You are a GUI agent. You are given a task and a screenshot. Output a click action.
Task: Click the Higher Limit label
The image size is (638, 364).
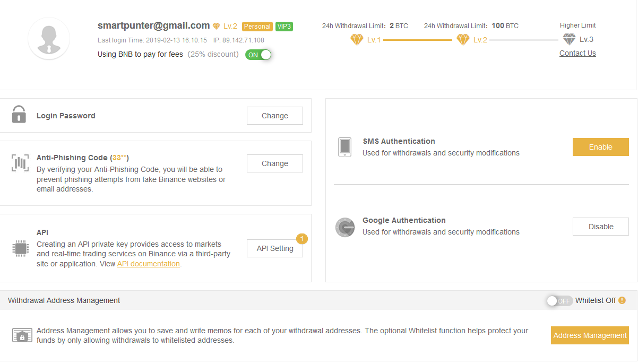[578, 25]
